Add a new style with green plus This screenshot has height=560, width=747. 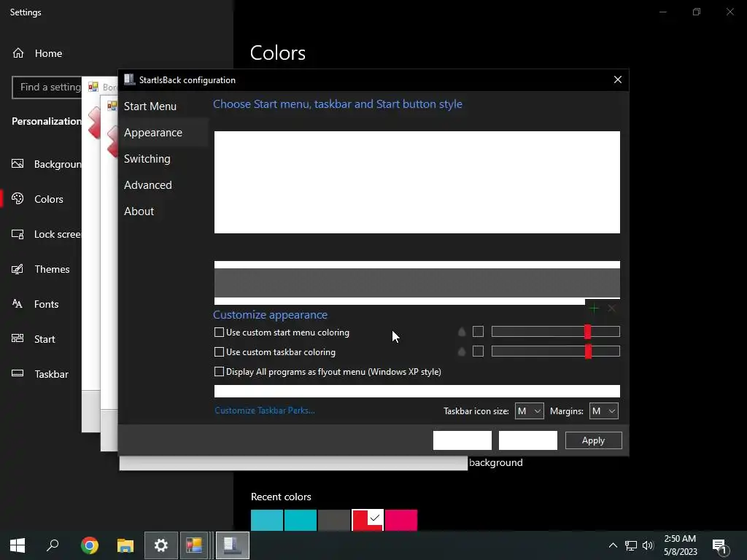click(x=594, y=308)
